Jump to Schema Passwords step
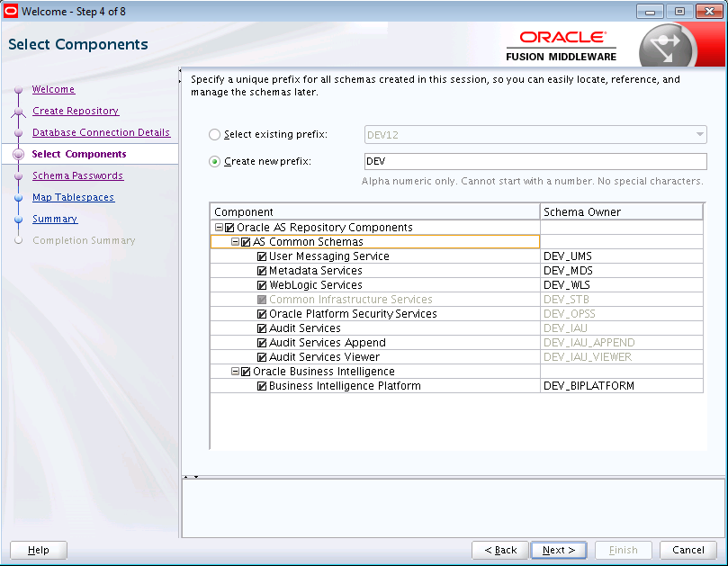Image resolution: width=728 pixels, height=566 pixels. coord(77,175)
